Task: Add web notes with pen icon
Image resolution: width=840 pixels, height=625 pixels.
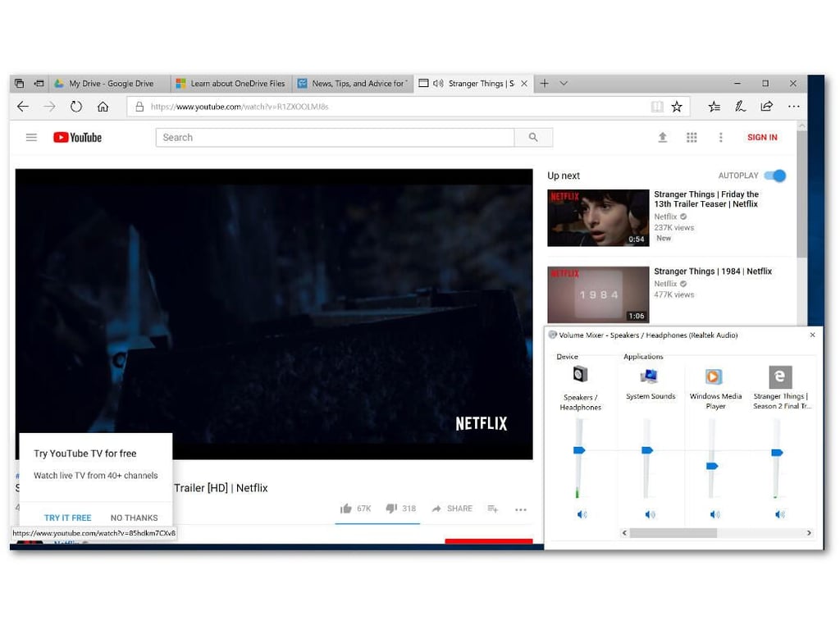Action: (x=741, y=107)
